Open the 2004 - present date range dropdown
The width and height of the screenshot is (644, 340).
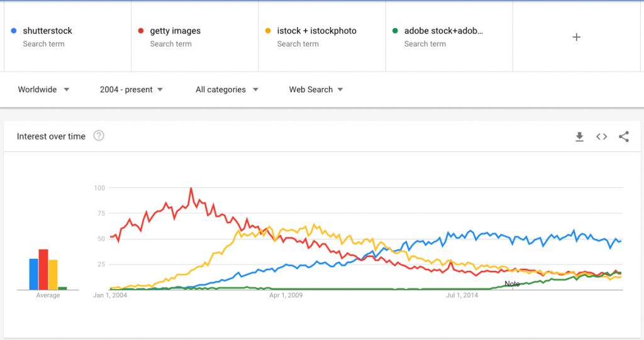[131, 89]
